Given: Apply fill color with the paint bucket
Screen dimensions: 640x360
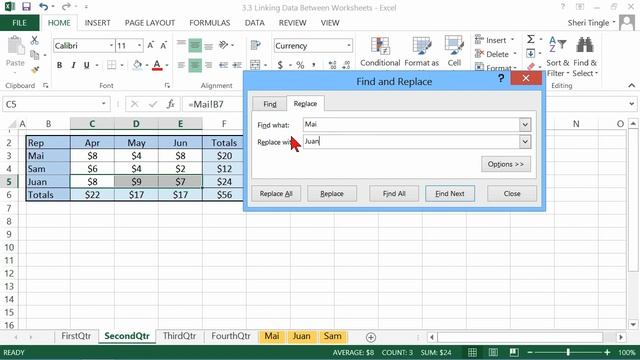Looking at the screenshot, I should [x=138, y=65].
